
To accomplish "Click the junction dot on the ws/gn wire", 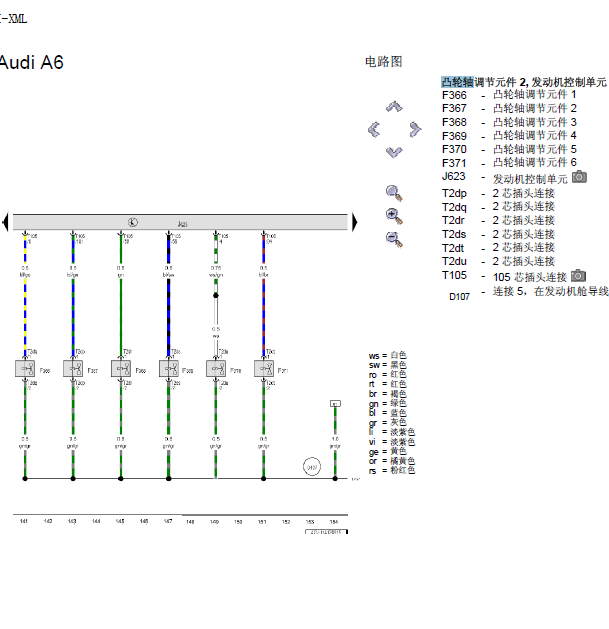I will click(216, 295).
